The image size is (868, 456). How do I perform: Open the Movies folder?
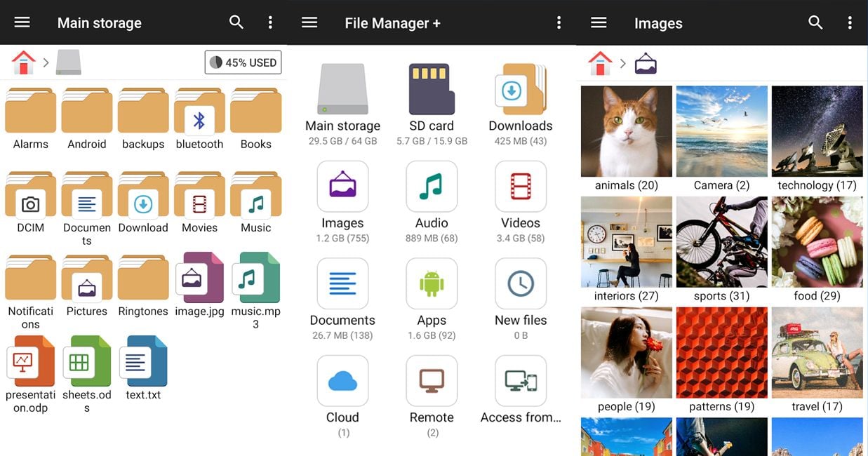[199, 202]
